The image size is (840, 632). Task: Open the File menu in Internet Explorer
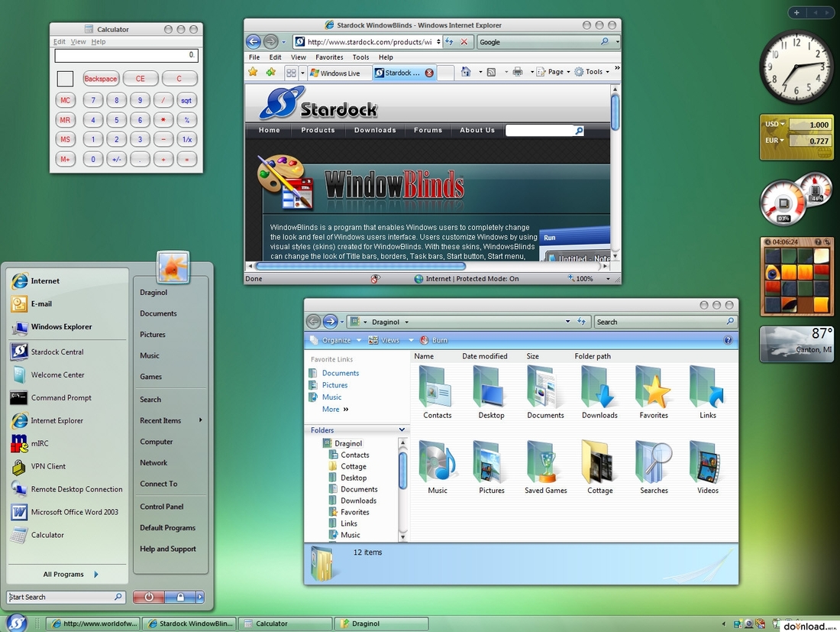[254, 57]
